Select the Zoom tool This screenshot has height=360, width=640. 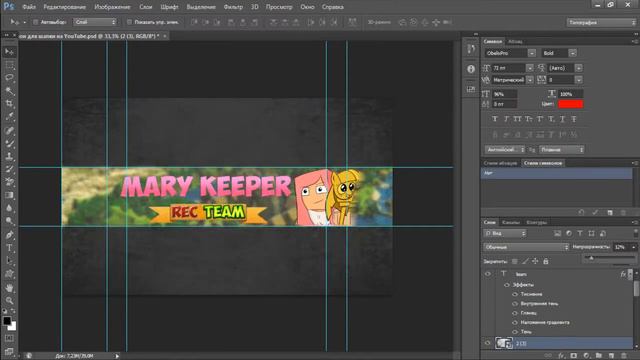tap(9, 301)
